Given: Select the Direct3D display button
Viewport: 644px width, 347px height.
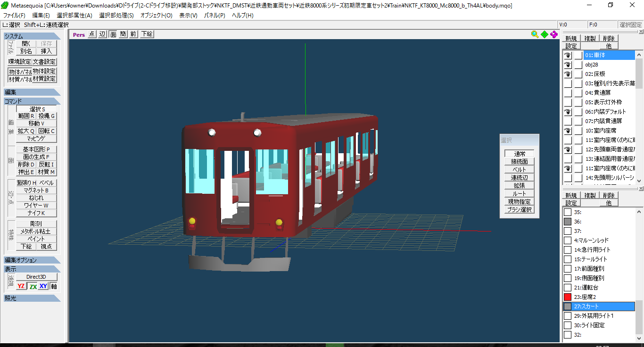Looking at the screenshot, I should [37, 277].
